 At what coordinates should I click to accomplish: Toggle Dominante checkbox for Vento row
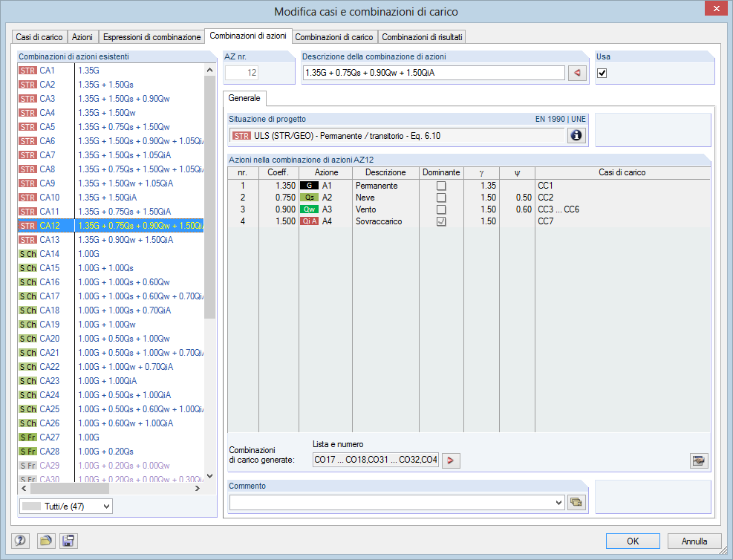pyautogui.click(x=441, y=209)
